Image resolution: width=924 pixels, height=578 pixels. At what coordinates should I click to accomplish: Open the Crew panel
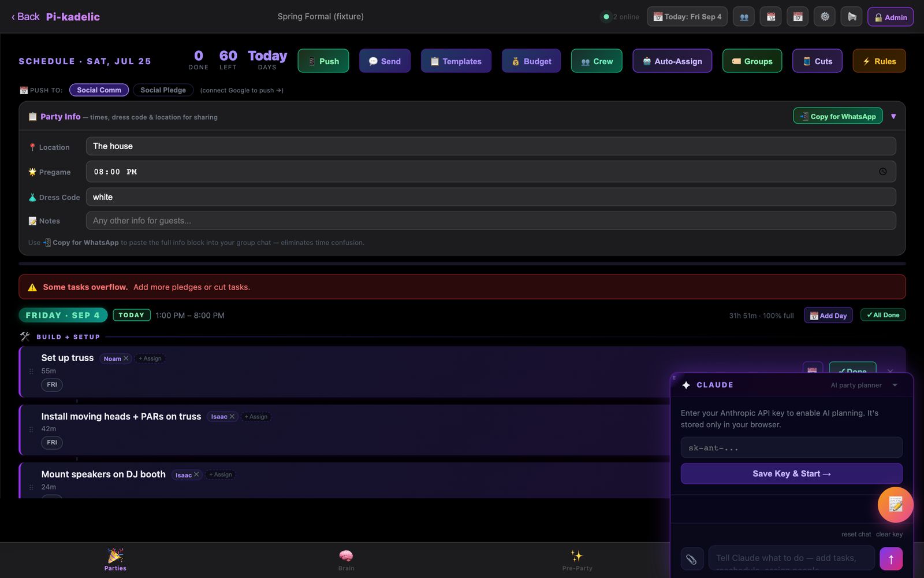tap(597, 61)
